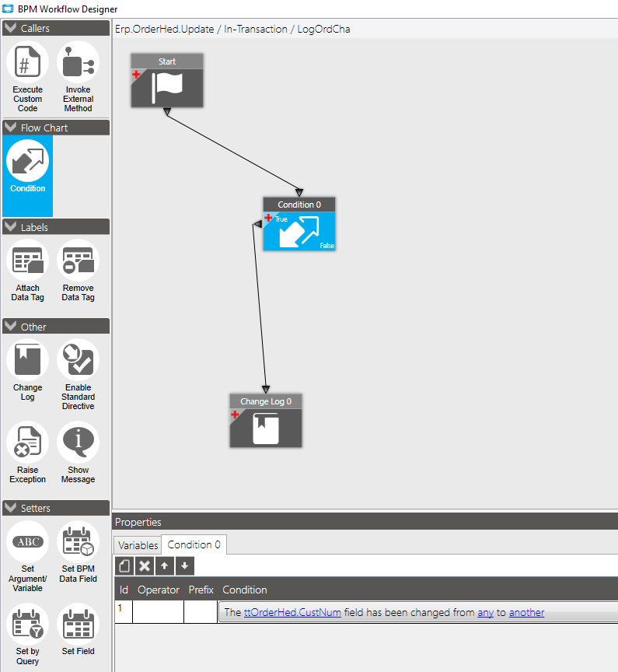The height and width of the screenshot is (672, 618).
Task: Select row Id 1 in condition table
Action: pos(124,611)
